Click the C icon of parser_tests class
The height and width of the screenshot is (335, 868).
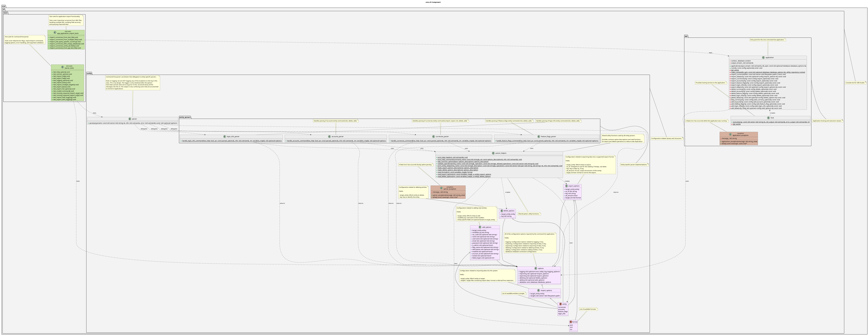pos(63,67)
